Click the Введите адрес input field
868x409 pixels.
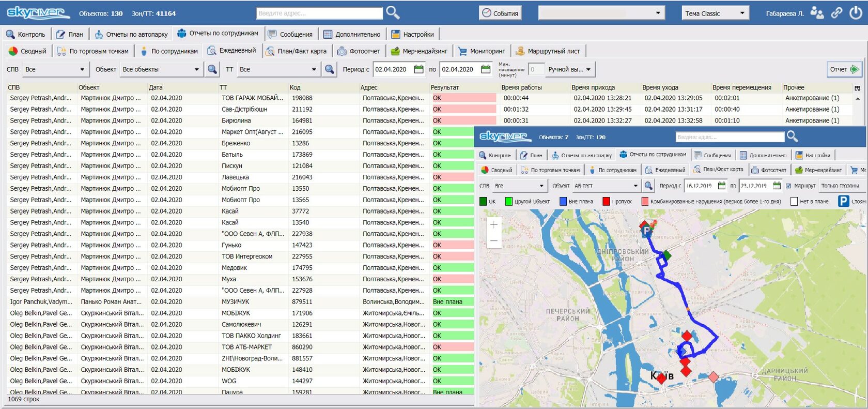pos(319,13)
